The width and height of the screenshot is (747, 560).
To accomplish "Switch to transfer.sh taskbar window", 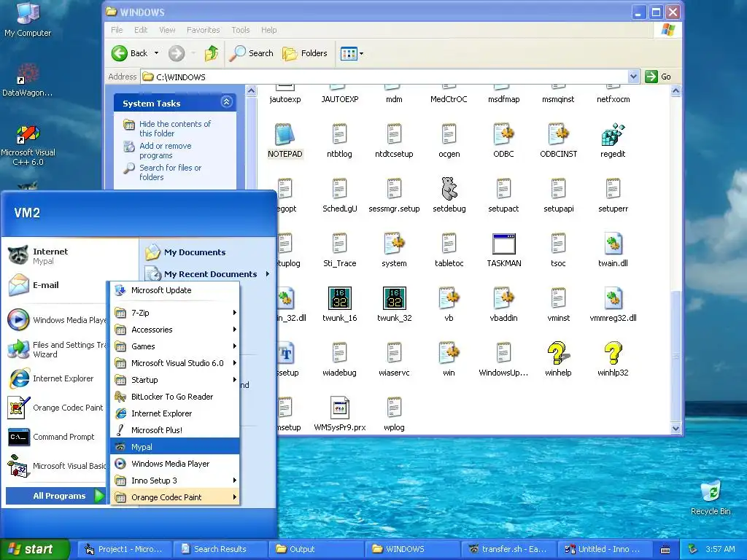I will tap(508, 550).
